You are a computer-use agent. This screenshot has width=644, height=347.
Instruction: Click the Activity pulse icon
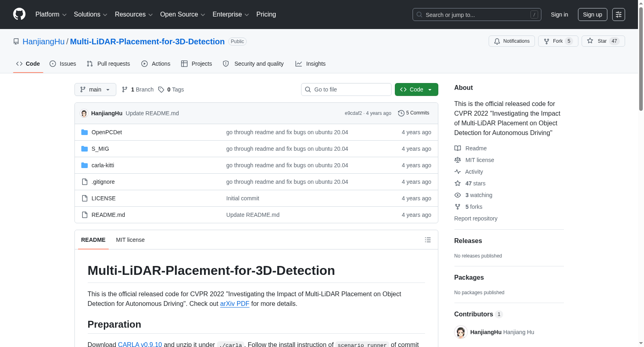coord(458,172)
